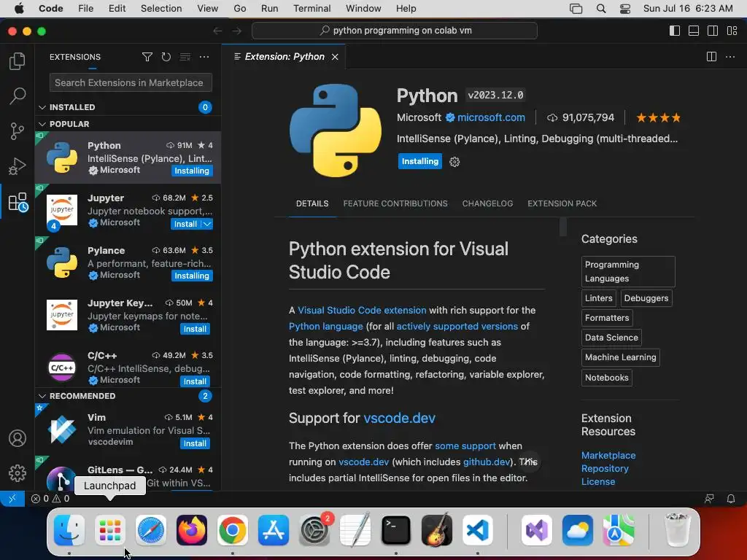The image size is (747, 560).
Task: Open Run and Debug view
Action: click(x=18, y=166)
